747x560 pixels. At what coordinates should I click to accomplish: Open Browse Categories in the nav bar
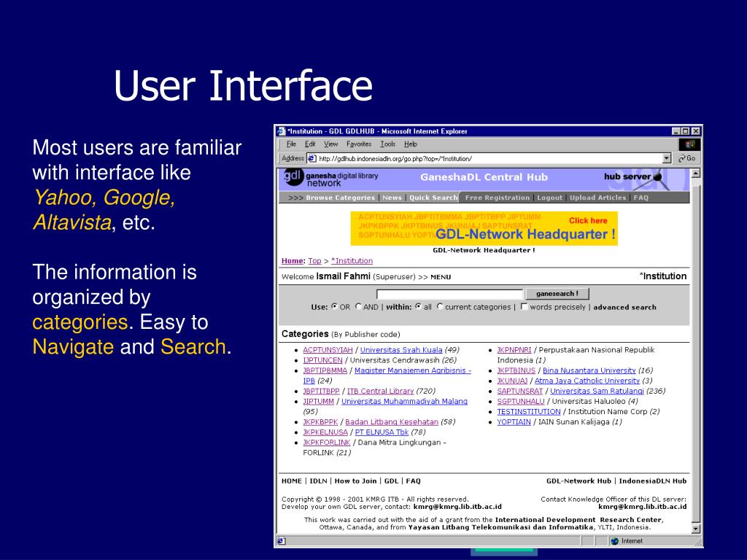[340, 198]
